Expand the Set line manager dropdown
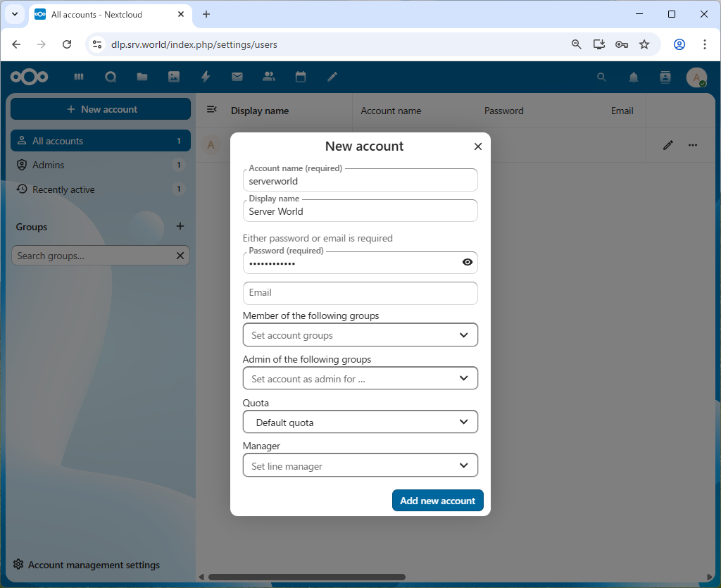 click(x=360, y=465)
